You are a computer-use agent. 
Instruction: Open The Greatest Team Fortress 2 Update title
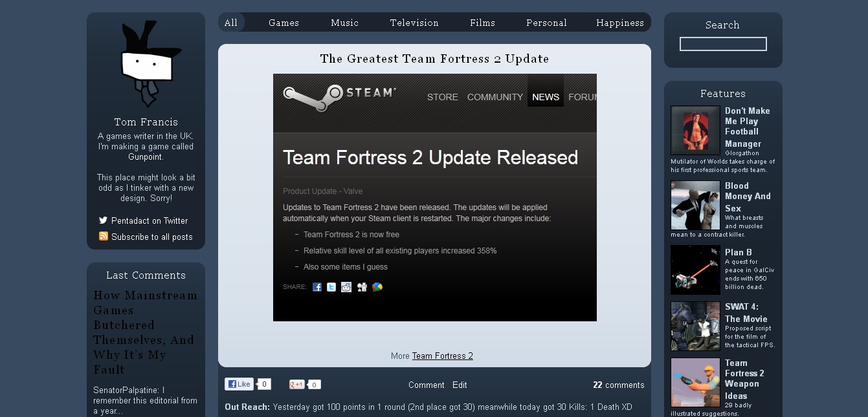[434, 59]
